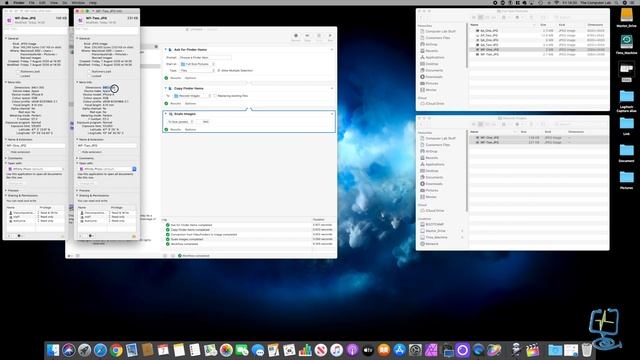
Task: Remove the Copy Finder Items action
Action: click(x=332, y=88)
